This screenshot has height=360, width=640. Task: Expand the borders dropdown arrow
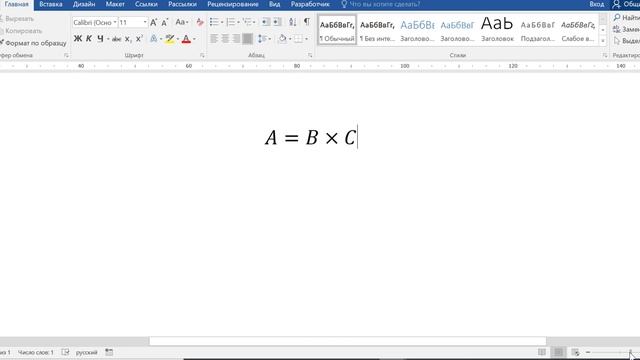click(307, 39)
